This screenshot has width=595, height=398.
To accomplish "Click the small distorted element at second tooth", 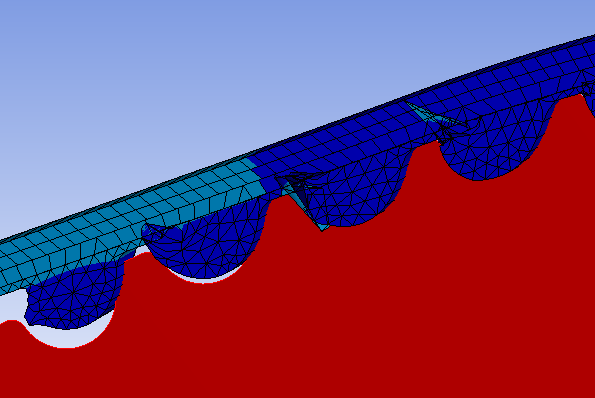I will (x=155, y=232).
